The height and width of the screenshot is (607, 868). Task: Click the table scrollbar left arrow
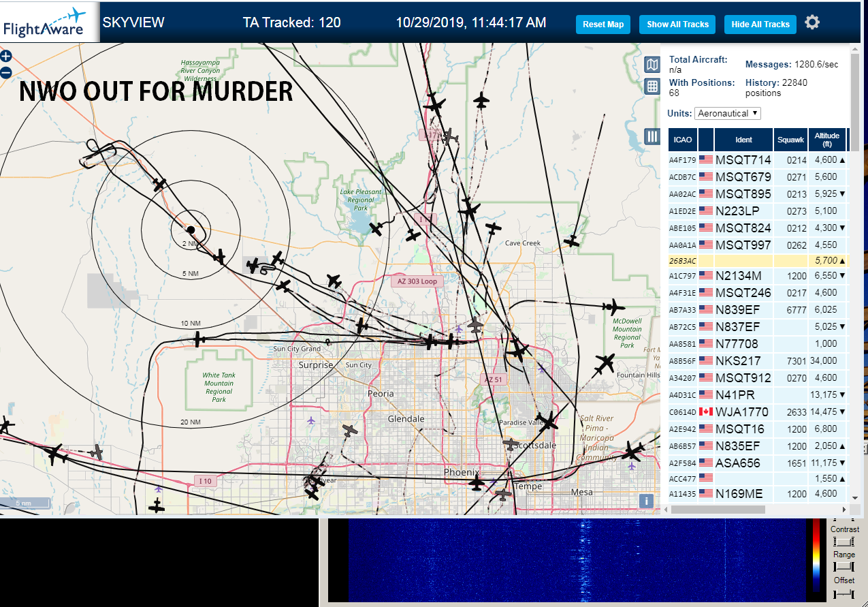[x=664, y=510]
